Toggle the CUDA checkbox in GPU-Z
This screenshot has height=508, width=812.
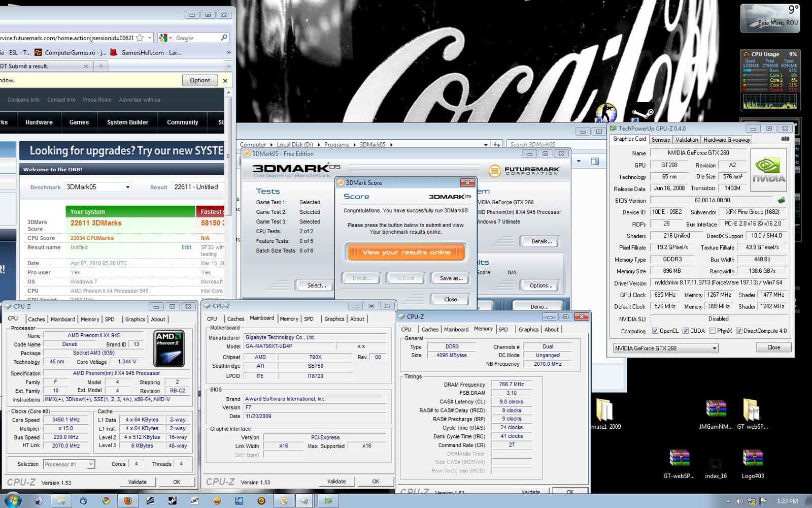(x=685, y=331)
